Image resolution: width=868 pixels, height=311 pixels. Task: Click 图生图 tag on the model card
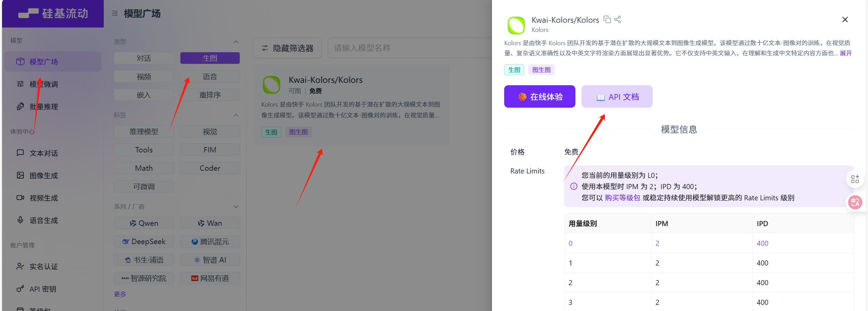coord(298,132)
